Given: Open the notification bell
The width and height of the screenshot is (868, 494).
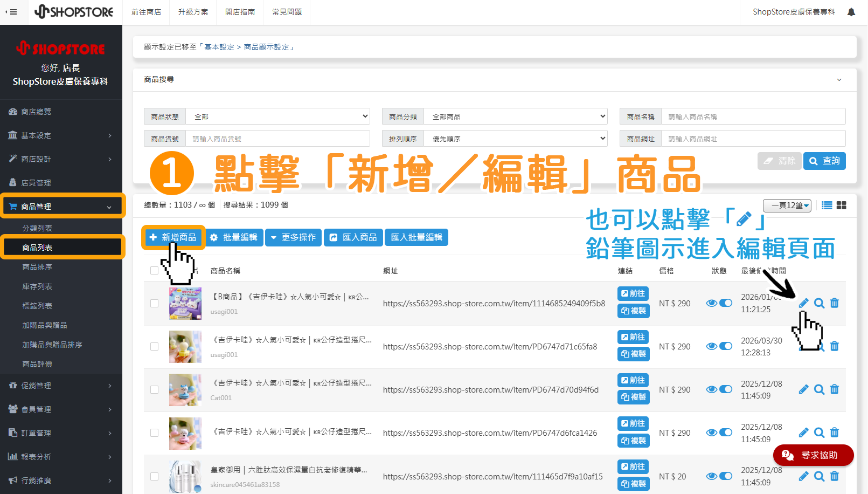Looking at the screenshot, I should pos(850,11).
